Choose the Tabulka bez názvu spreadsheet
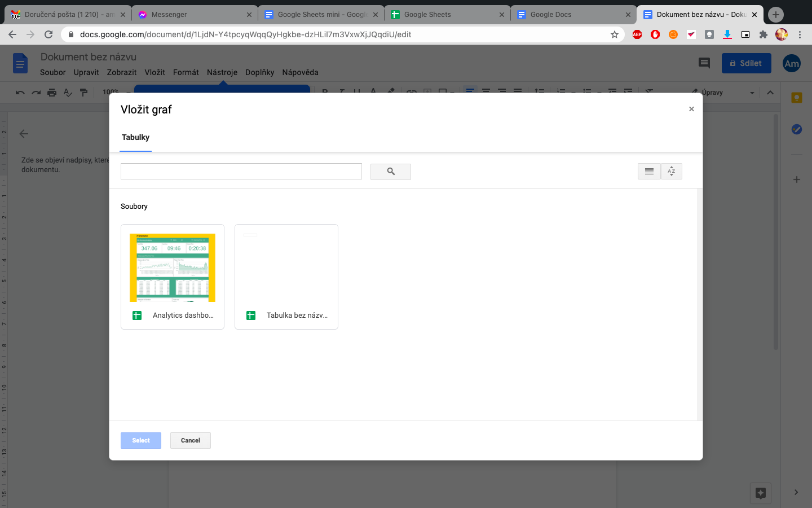812x508 pixels. (x=286, y=277)
